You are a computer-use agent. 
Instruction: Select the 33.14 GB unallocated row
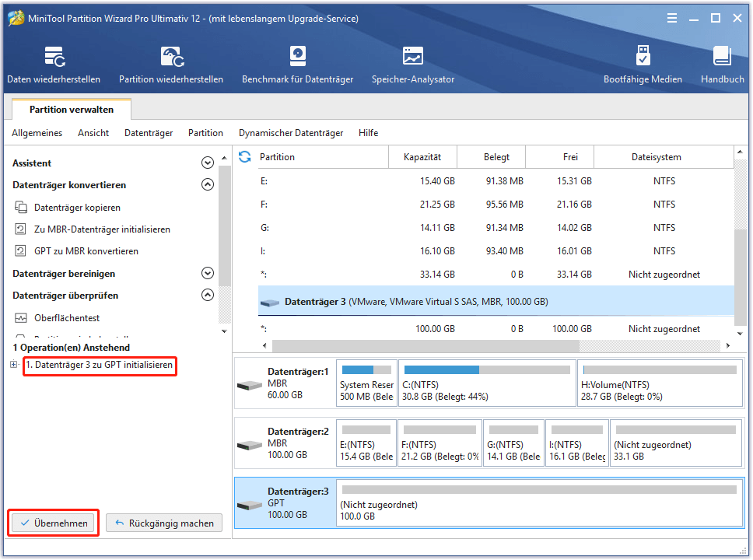[x=496, y=275]
